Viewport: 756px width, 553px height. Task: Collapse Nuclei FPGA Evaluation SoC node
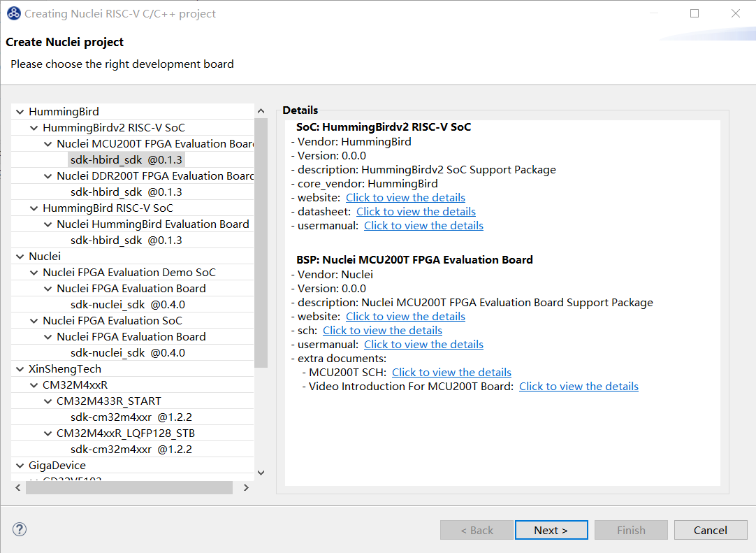pos(34,321)
